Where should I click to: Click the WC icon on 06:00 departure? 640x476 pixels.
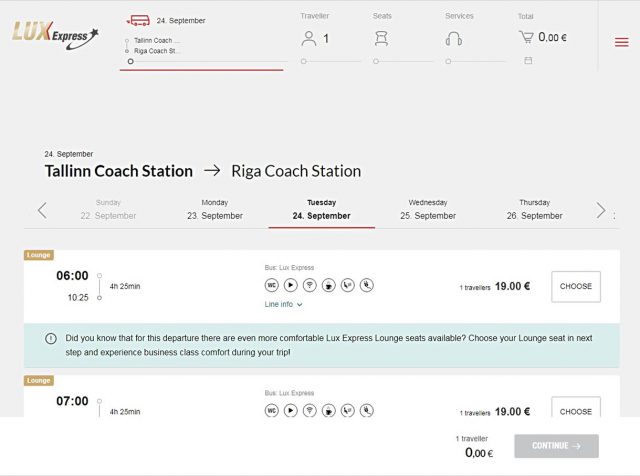point(271,285)
